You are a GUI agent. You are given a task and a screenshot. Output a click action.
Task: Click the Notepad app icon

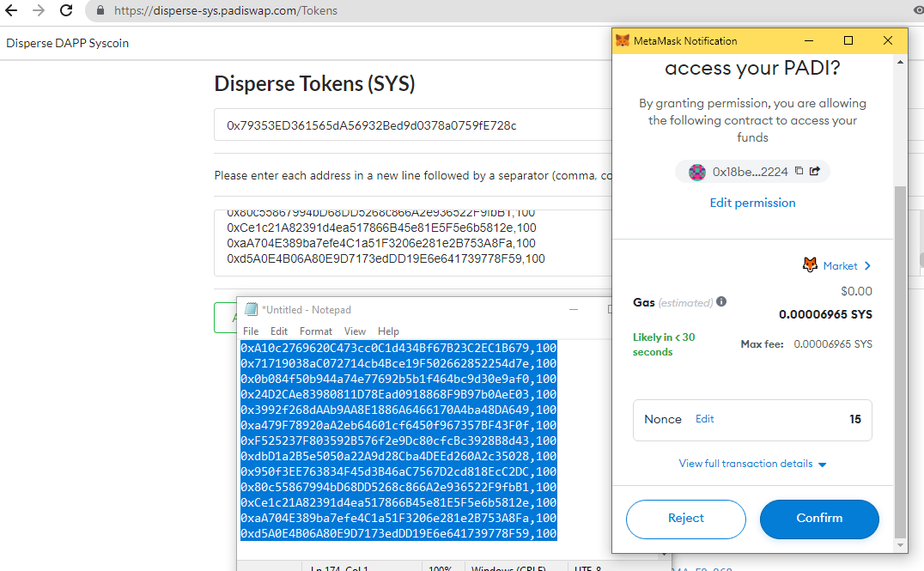[x=251, y=309]
